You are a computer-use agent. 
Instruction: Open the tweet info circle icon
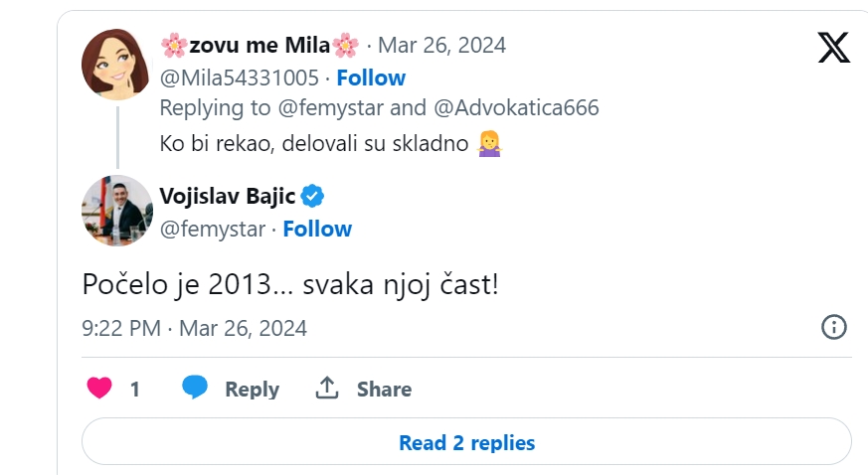tap(833, 327)
